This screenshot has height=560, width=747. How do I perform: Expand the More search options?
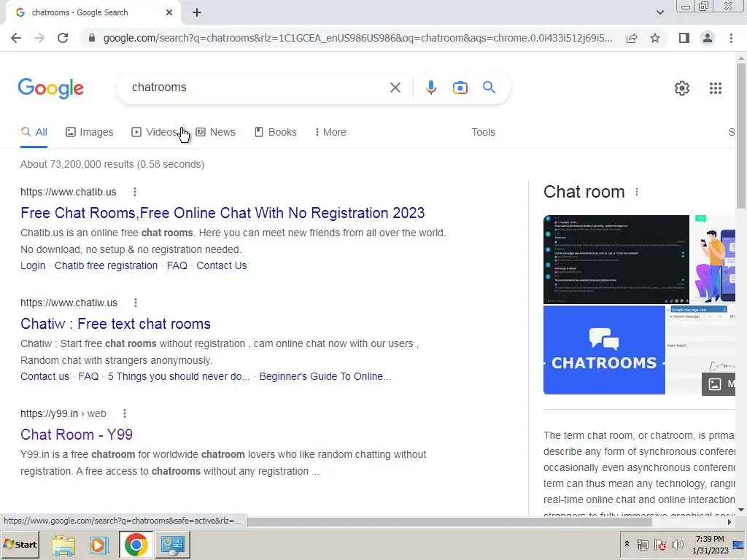[330, 133]
